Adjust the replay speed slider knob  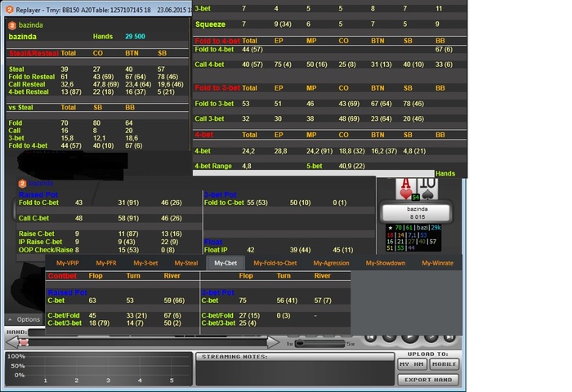coord(300,343)
